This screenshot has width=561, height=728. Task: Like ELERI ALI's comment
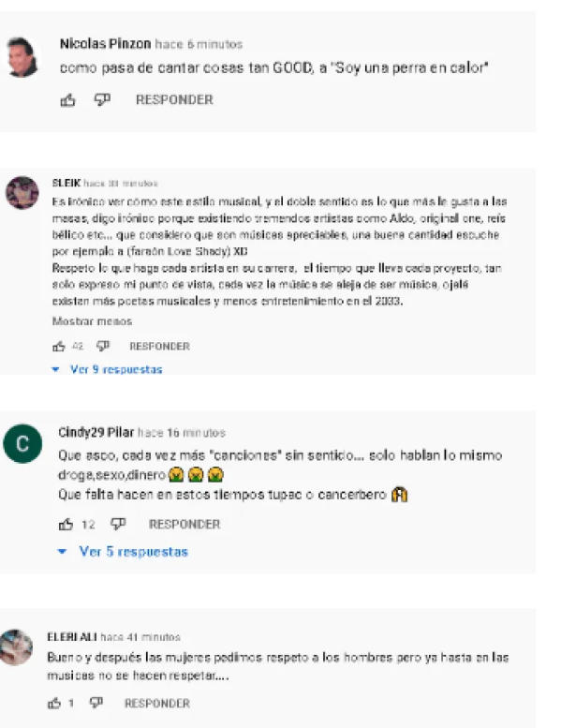[54, 703]
